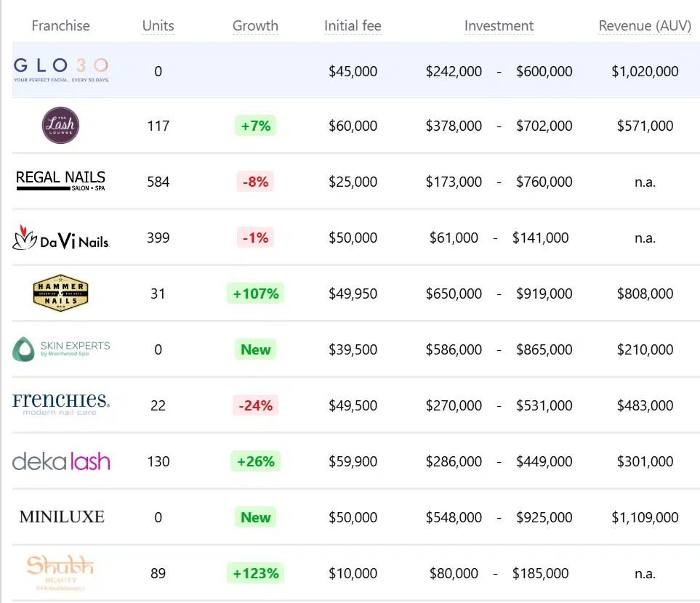Image resolution: width=700 pixels, height=603 pixels.
Task: Click the Initial fee column header
Action: click(x=353, y=26)
